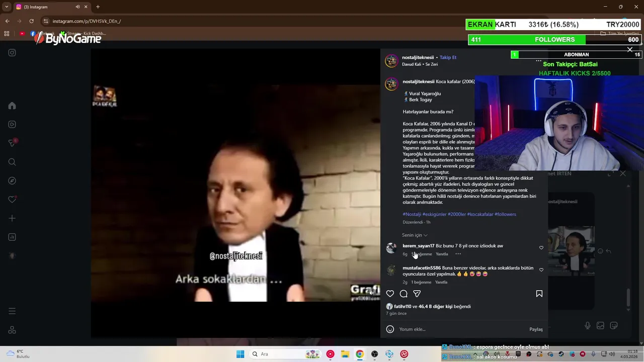Save the post with the bookmark icon
This screenshot has width=644, height=362.
(539, 294)
